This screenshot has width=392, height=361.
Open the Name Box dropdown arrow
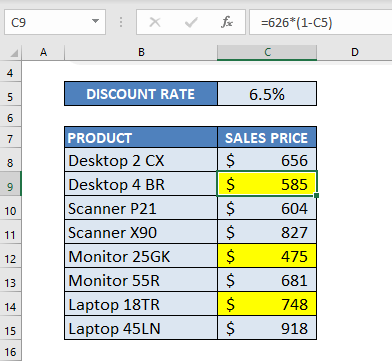click(x=95, y=21)
